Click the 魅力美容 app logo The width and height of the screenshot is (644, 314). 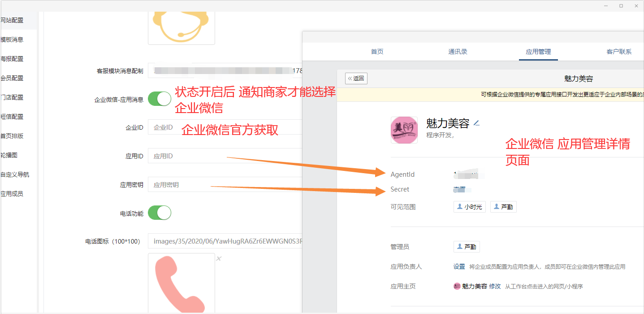pos(404,130)
